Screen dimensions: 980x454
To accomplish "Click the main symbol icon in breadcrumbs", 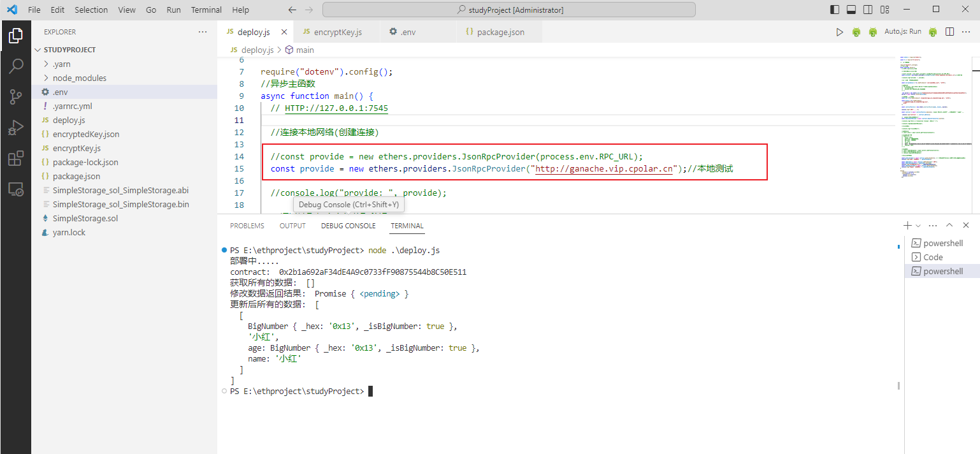I will click(x=289, y=50).
